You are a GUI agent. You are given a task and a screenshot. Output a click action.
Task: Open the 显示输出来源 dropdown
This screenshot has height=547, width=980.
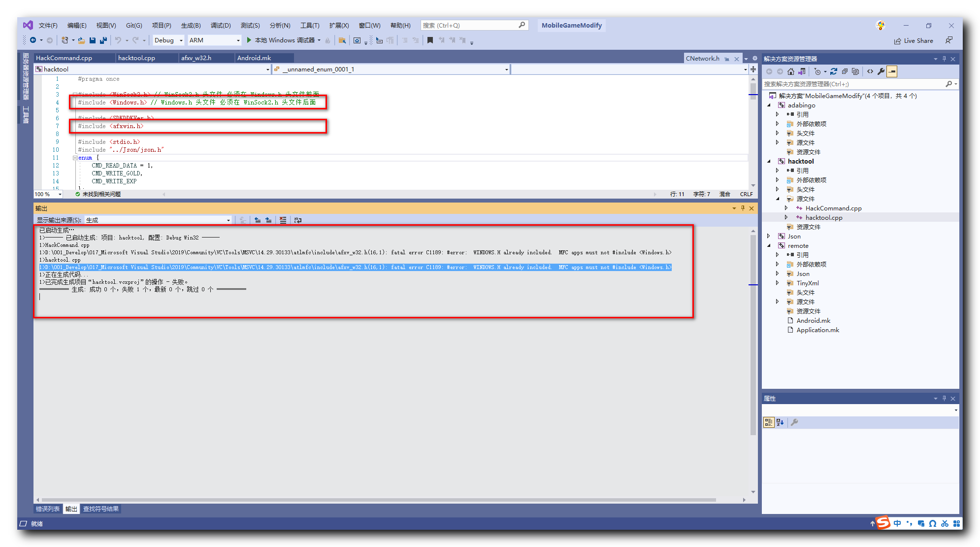(x=228, y=220)
